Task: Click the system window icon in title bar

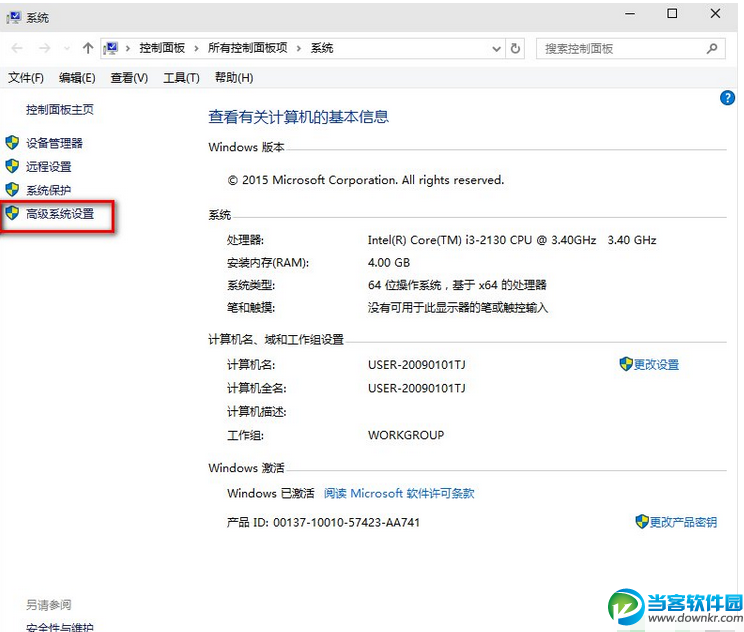Action: tap(13, 18)
